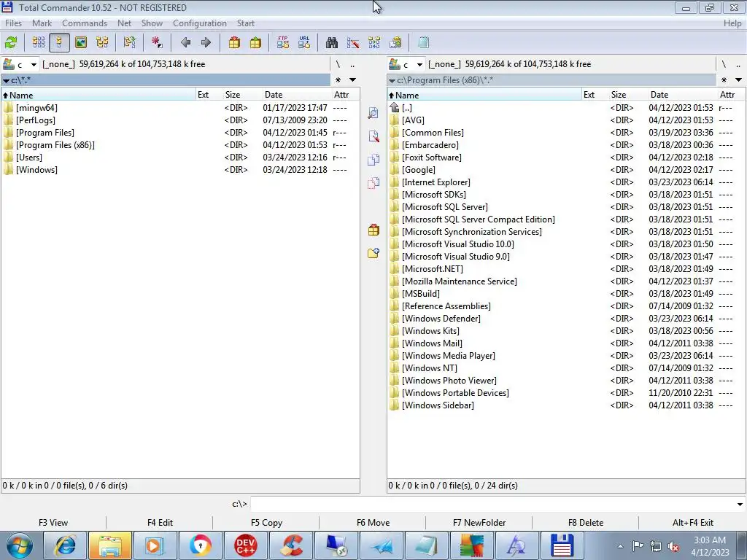Open the left panel directory history arrow

coord(352,79)
